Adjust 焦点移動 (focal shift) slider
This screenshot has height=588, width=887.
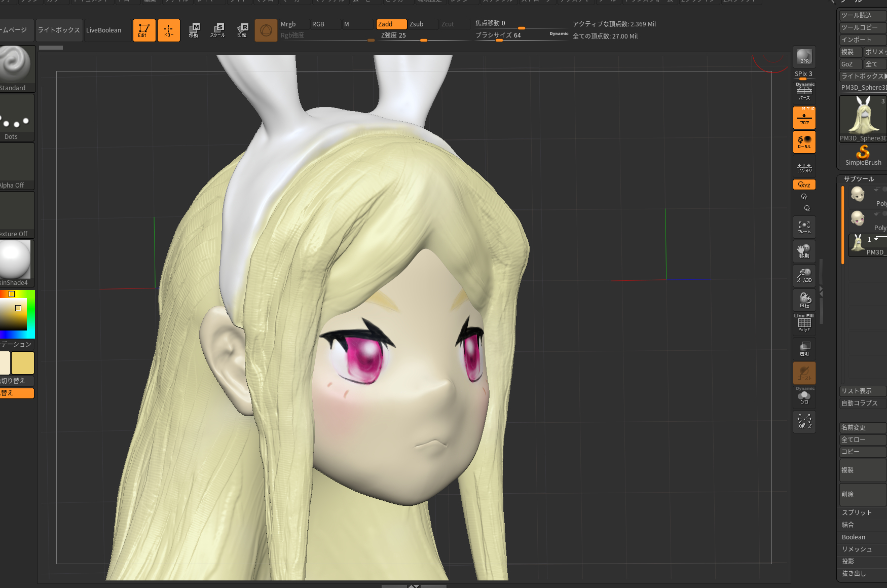click(521, 24)
